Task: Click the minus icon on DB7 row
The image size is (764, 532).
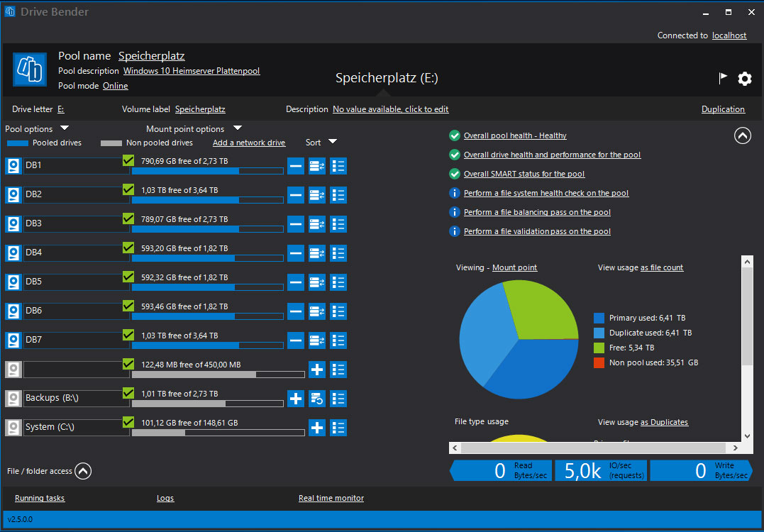Action: point(295,340)
